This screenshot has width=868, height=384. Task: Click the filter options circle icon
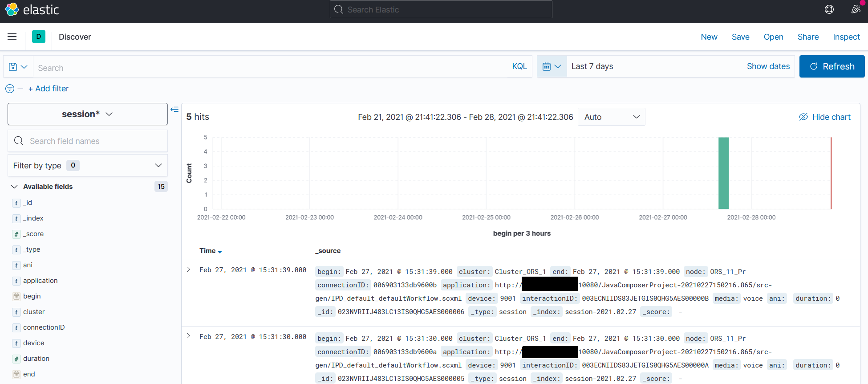pos(10,89)
